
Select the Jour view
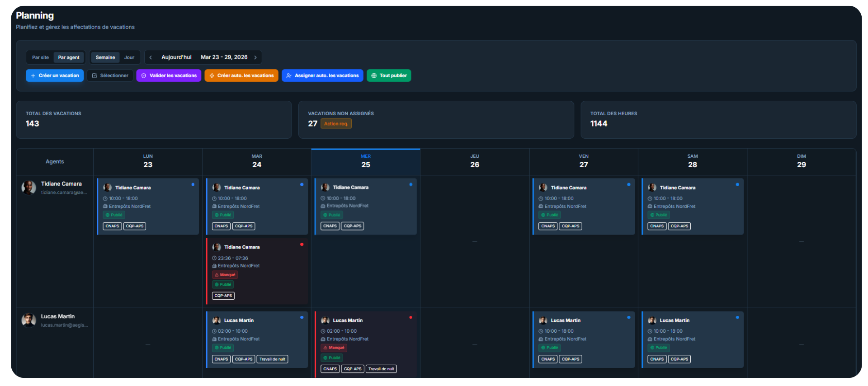pyautogui.click(x=129, y=57)
